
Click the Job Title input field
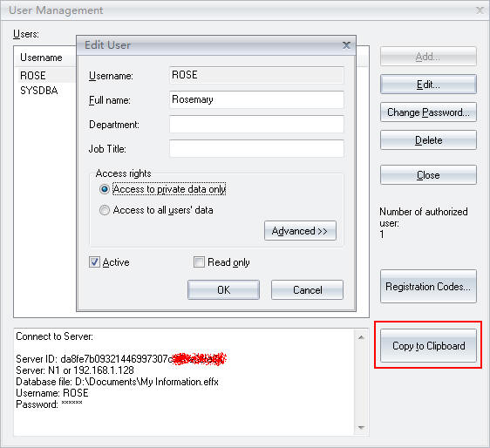[x=256, y=148]
